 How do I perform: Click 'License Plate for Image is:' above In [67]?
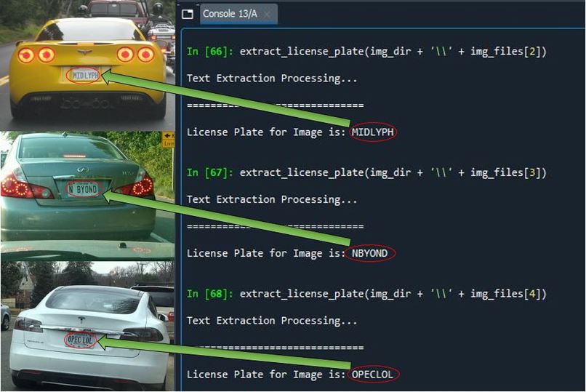(x=266, y=132)
